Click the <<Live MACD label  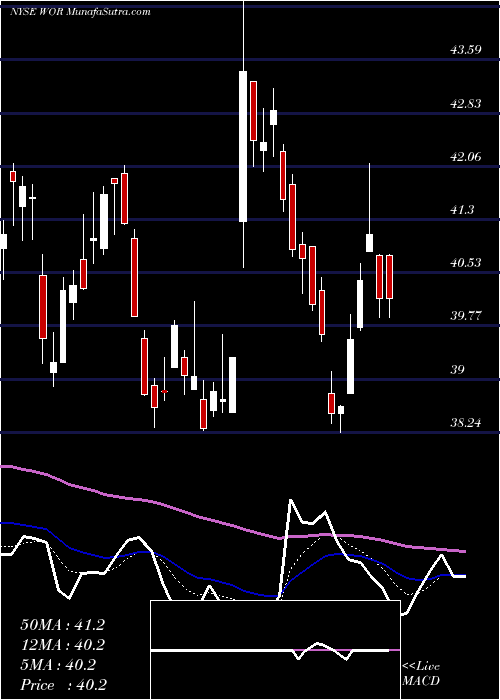coord(421,674)
